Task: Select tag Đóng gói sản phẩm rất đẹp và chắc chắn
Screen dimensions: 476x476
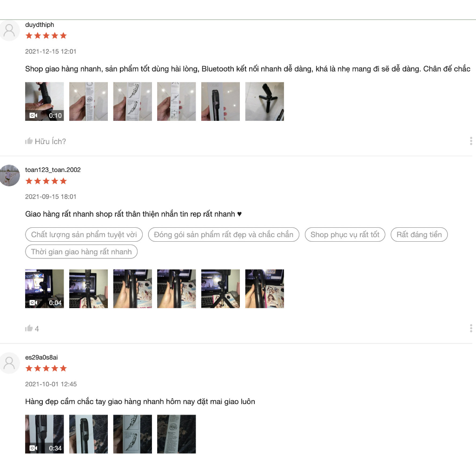Action: (x=224, y=235)
